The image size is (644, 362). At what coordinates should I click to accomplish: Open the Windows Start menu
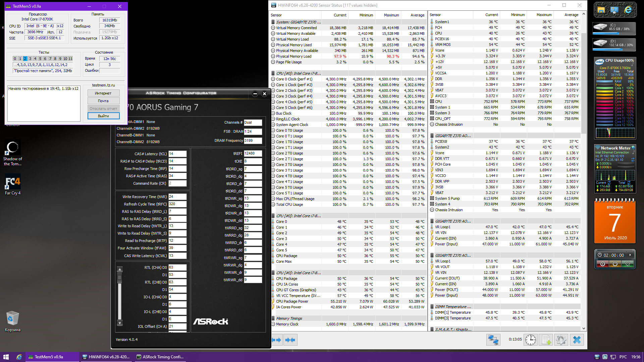tap(6, 357)
